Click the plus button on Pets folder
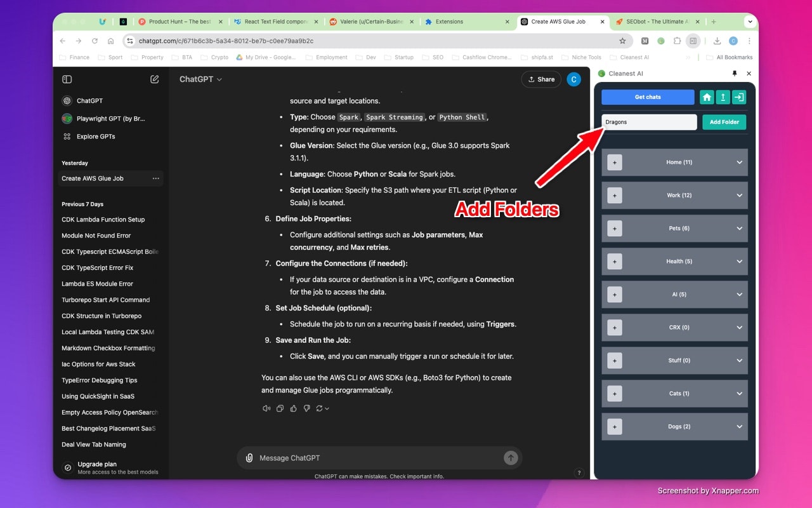Screen dimensions: 812x508 click(614, 229)
